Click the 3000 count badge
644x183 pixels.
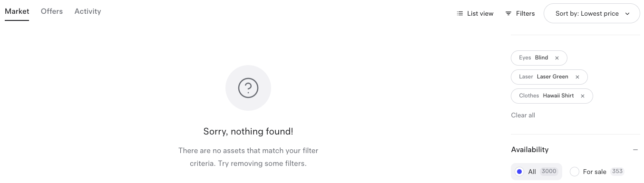click(548, 172)
